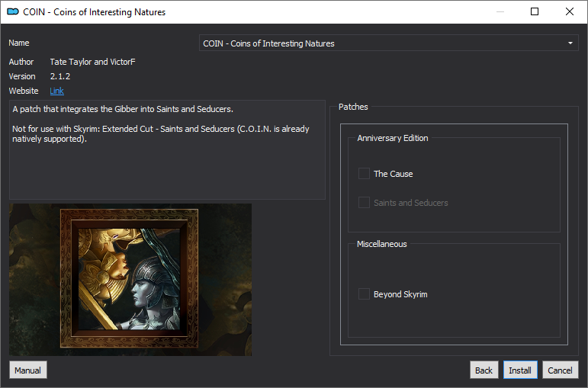588x388 pixels.
Task: Click the 'Miscellaneous' group label
Action: click(x=382, y=244)
